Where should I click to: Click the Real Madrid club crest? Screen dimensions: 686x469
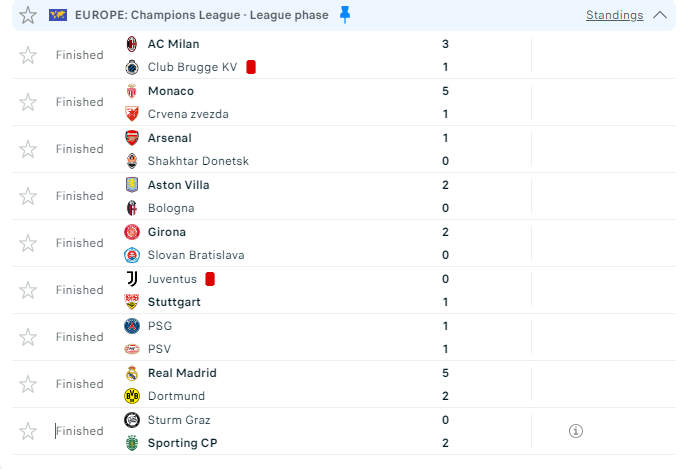pos(132,373)
